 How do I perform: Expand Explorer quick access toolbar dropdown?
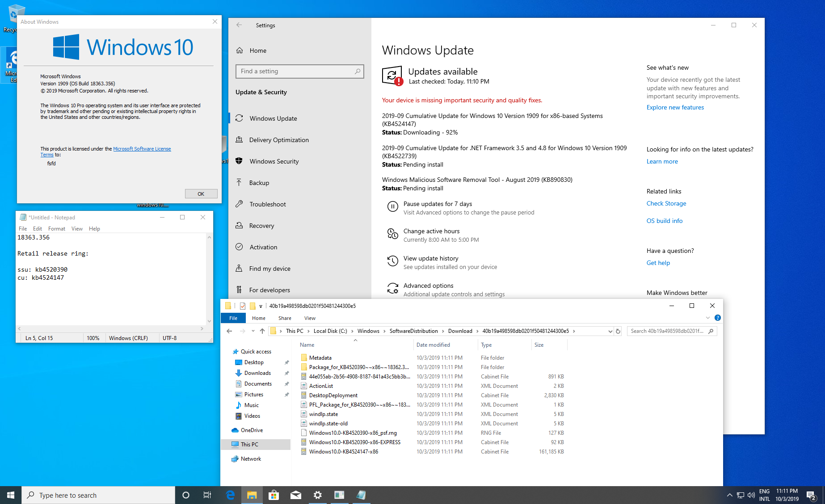pos(261,307)
